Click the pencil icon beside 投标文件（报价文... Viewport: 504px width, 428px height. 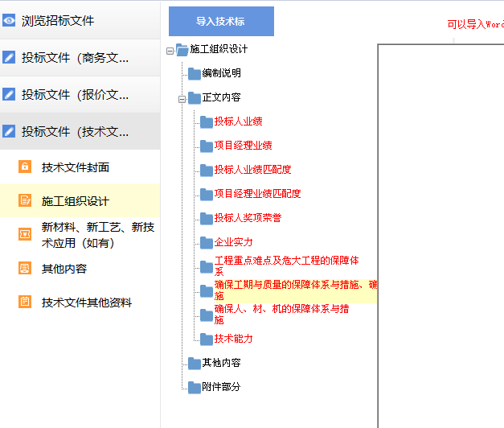(x=10, y=94)
